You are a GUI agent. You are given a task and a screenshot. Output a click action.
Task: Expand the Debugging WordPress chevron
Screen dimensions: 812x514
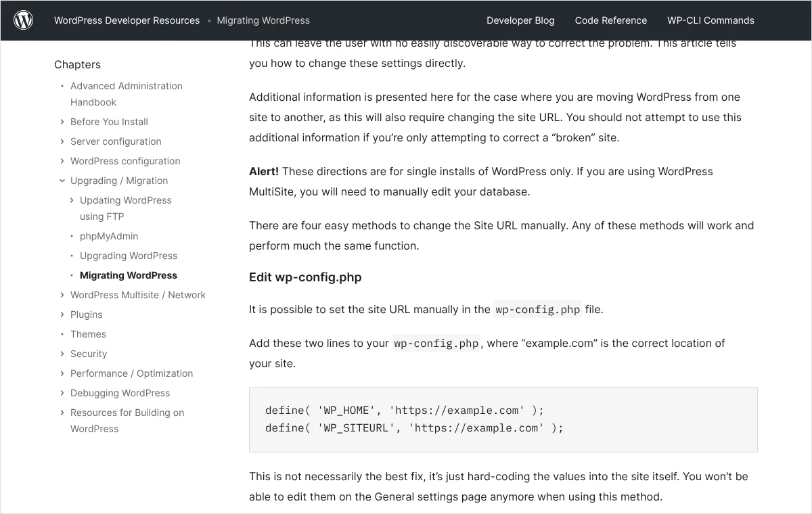pos(62,393)
